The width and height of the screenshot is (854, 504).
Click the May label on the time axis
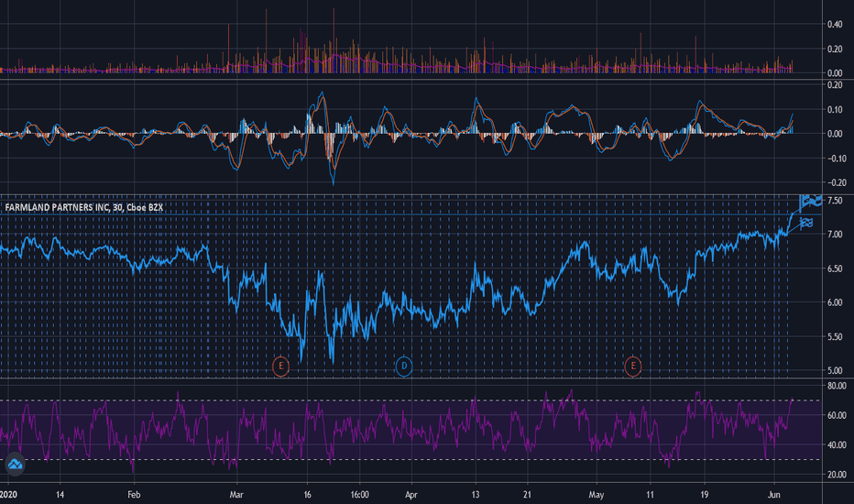pyautogui.click(x=597, y=495)
